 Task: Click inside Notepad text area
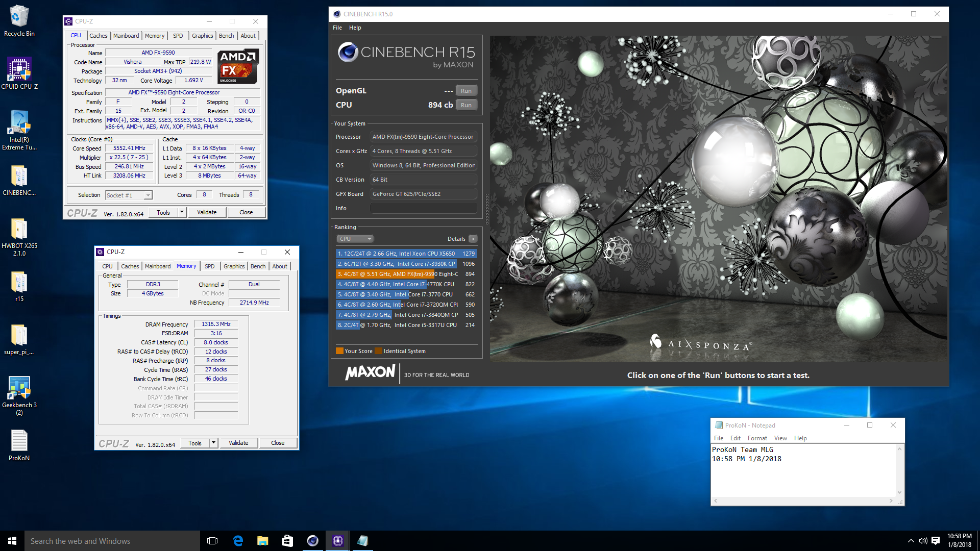(x=803, y=470)
